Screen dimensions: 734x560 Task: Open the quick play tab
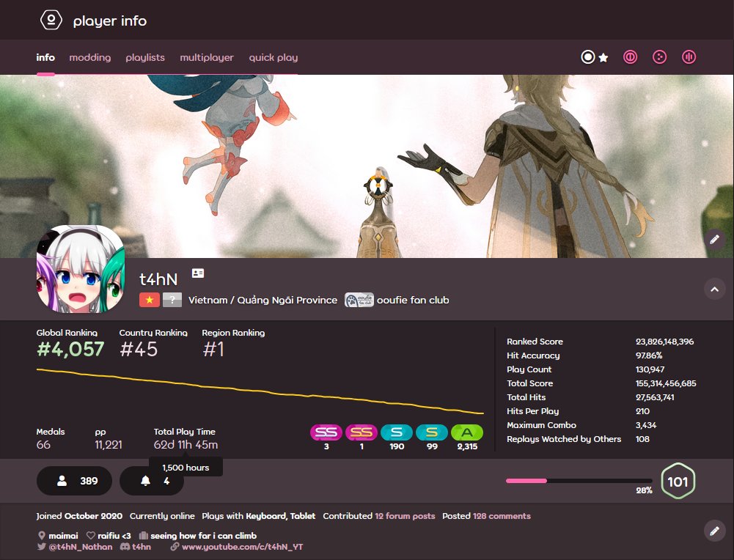tap(274, 57)
